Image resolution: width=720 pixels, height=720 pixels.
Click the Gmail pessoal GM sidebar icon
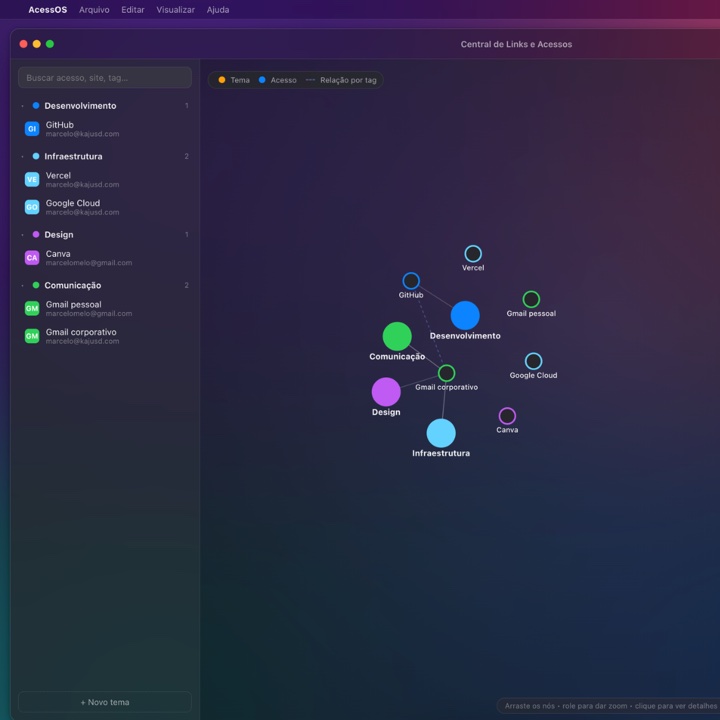point(32,308)
